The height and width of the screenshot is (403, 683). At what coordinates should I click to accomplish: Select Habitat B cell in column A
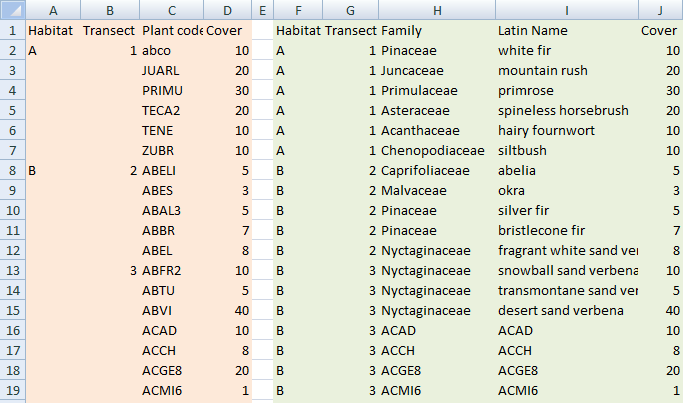(x=53, y=171)
